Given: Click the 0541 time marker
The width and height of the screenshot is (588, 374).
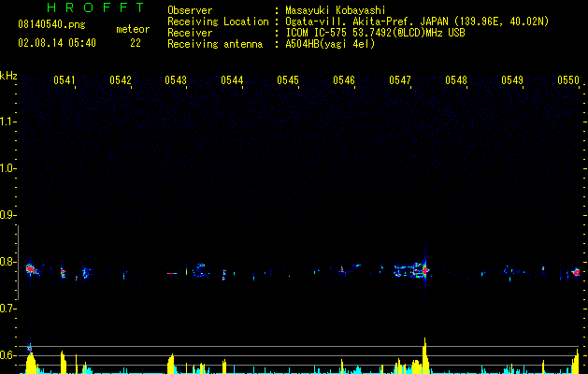Looking at the screenshot, I should coord(65,80).
